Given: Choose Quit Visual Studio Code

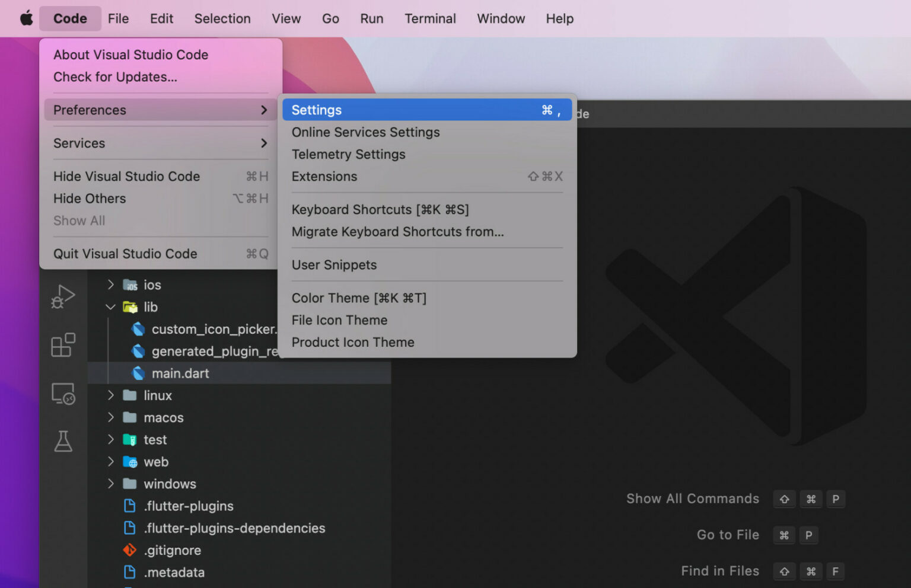Looking at the screenshot, I should coord(161,254).
